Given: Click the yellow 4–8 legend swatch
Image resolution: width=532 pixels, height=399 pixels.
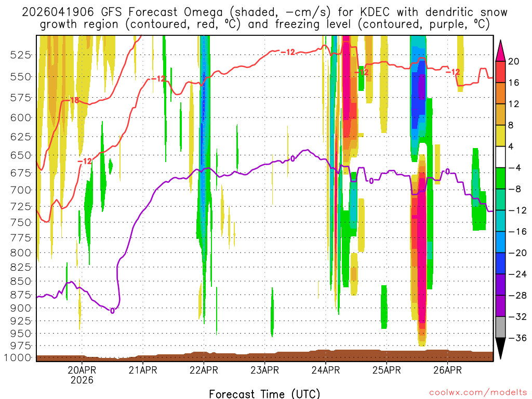Looking at the screenshot, I should click(500, 136).
